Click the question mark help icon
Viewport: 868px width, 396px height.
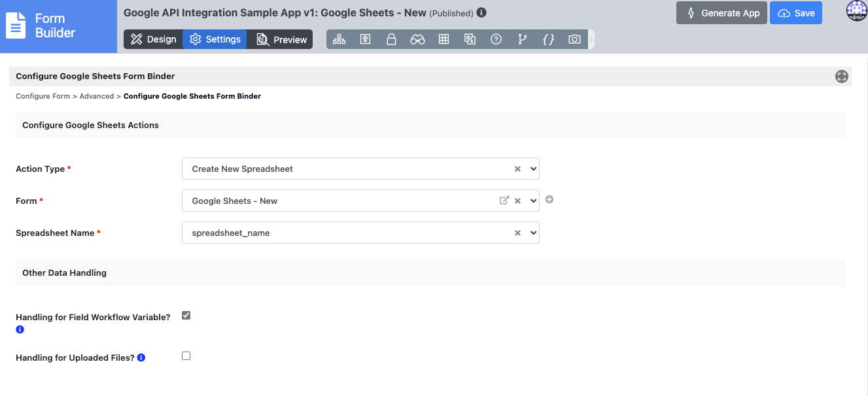[496, 39]
